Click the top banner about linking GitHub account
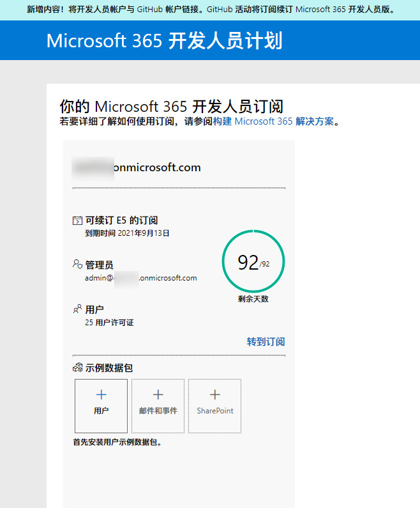Screen dimensions: 420x508 210,10
